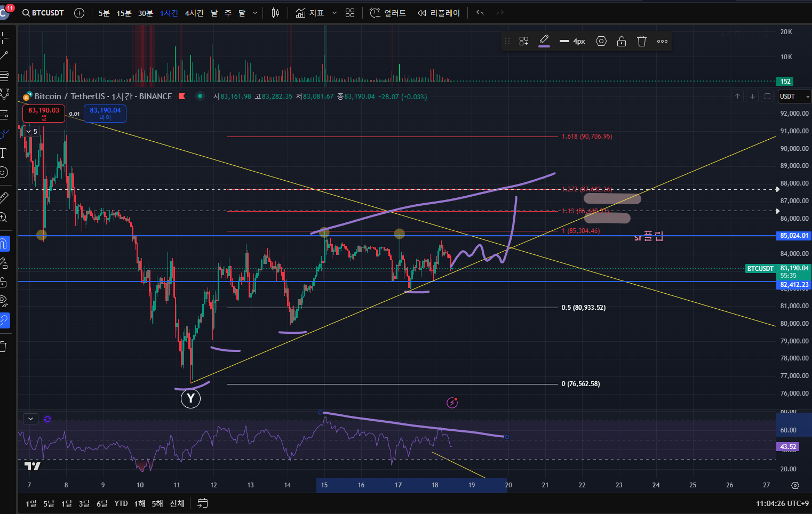Click the lightning event marker on the chart
This screenshot has width=812, height=514.
click(452, 403)
